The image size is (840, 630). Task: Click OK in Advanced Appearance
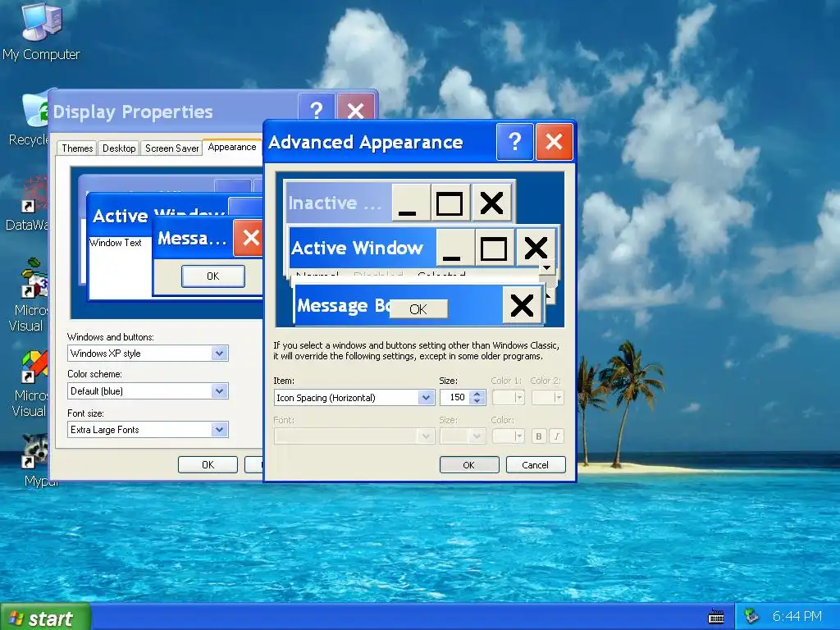[x=468, y=465]
